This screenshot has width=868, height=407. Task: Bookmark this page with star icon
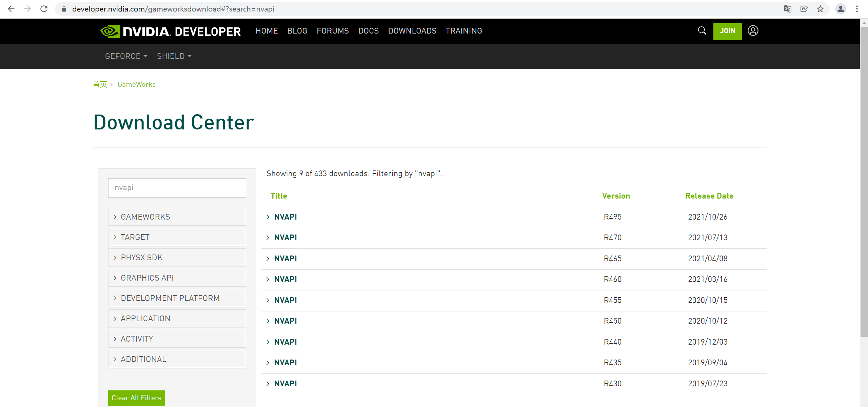(x=820, y=9)
